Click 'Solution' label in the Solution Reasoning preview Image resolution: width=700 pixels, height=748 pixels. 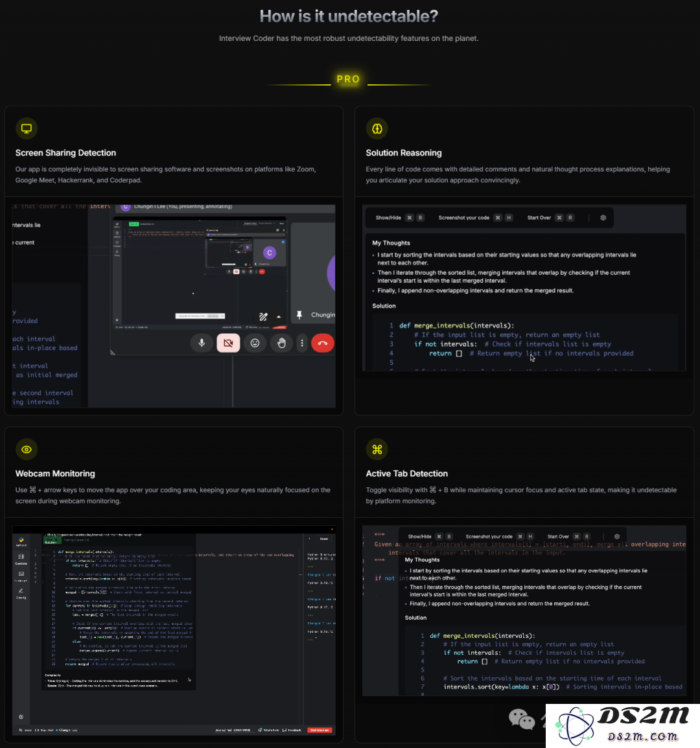(384, 306)
